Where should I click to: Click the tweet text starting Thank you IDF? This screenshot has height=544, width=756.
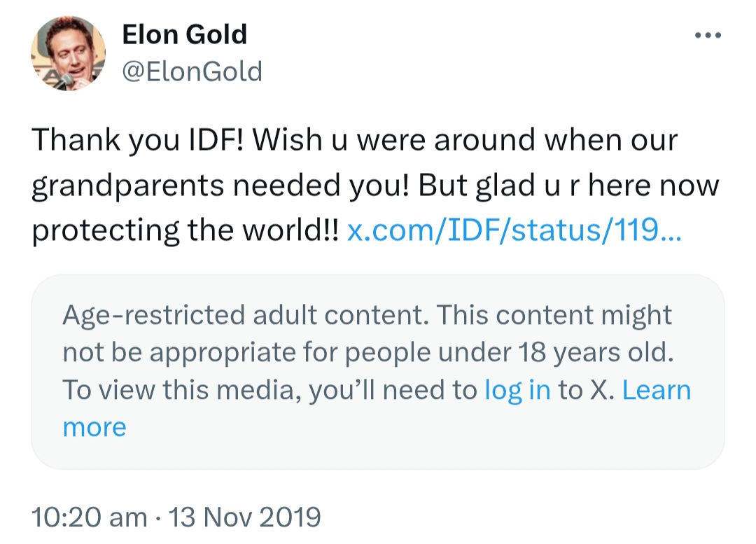(375, 186)
